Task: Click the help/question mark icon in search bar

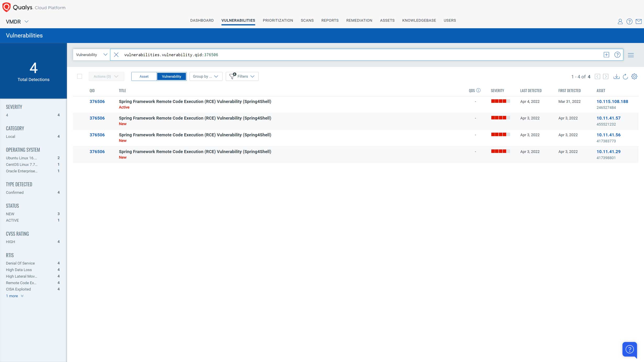Action: point(618,54)
